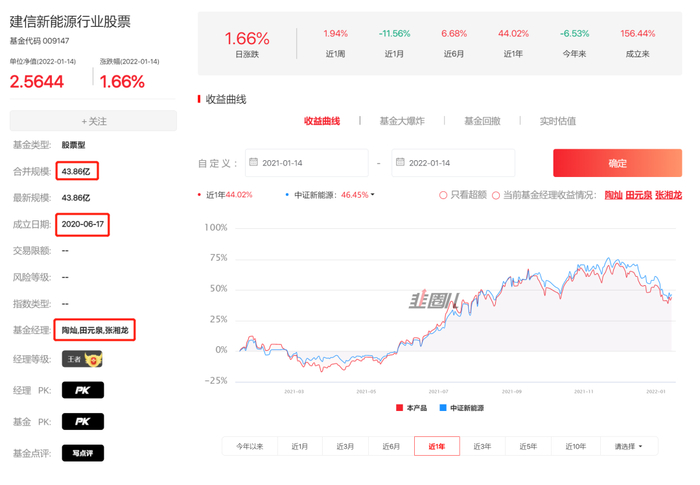Click the 成立来 return 156.44%
This screenshot has height=485, width=700.
coord(638,33)
